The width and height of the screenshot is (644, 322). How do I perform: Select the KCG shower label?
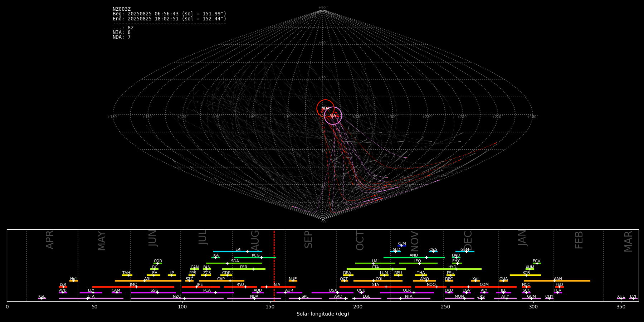(x=255, y=255)
